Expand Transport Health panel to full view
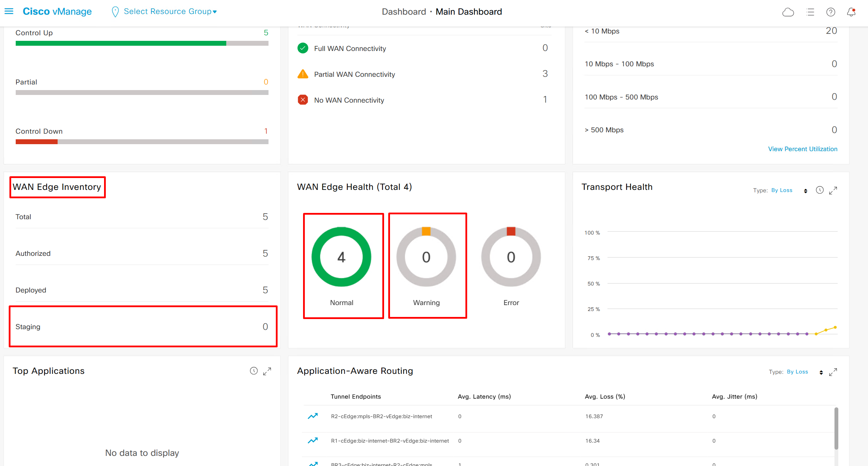The width and height of the screenshot is (868, 466). coord(833,191)
